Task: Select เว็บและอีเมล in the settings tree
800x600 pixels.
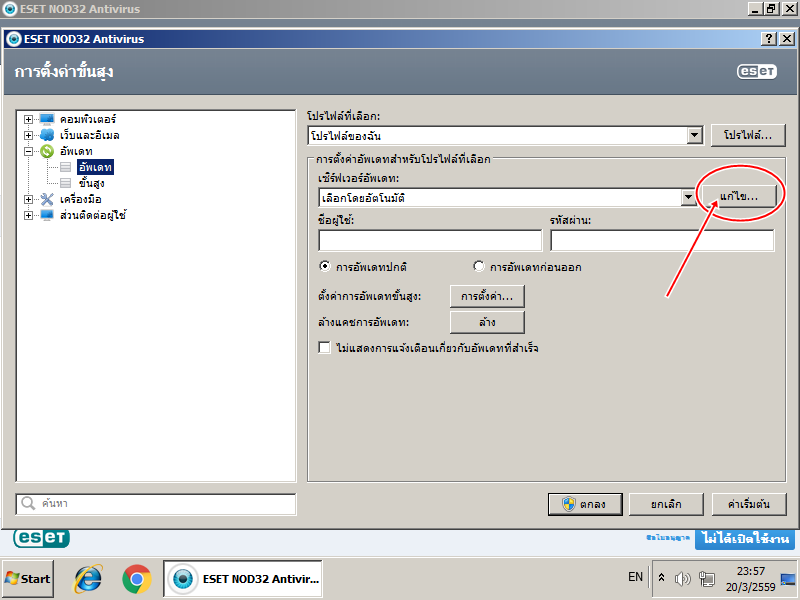Action: coord(90,135)
